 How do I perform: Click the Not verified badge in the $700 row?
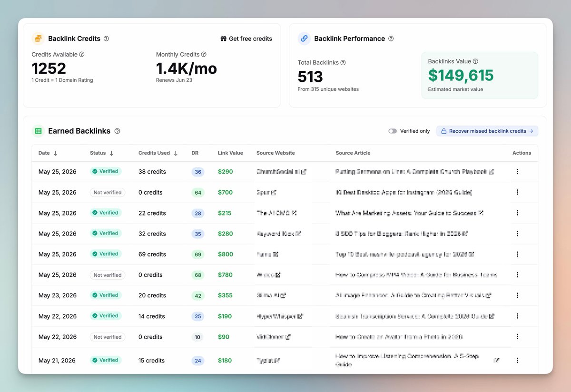108,192
